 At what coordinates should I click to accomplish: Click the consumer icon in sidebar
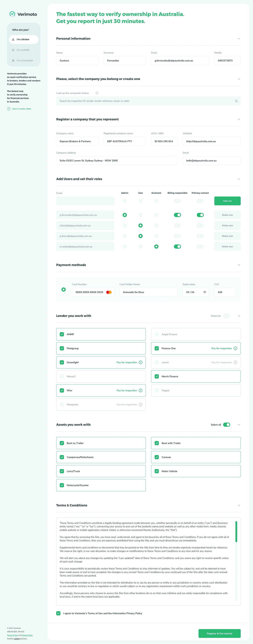(x=13, y=61)
